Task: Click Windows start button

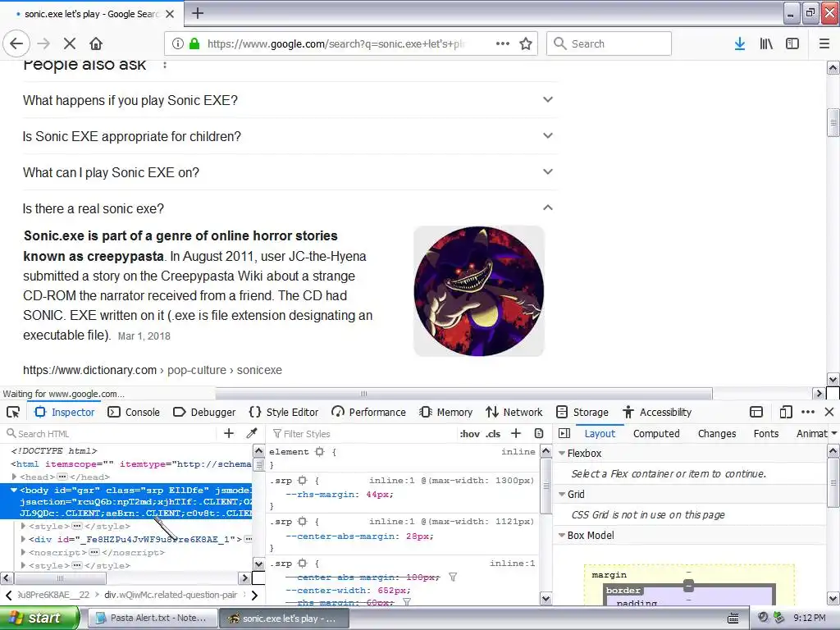Action: 39,618
